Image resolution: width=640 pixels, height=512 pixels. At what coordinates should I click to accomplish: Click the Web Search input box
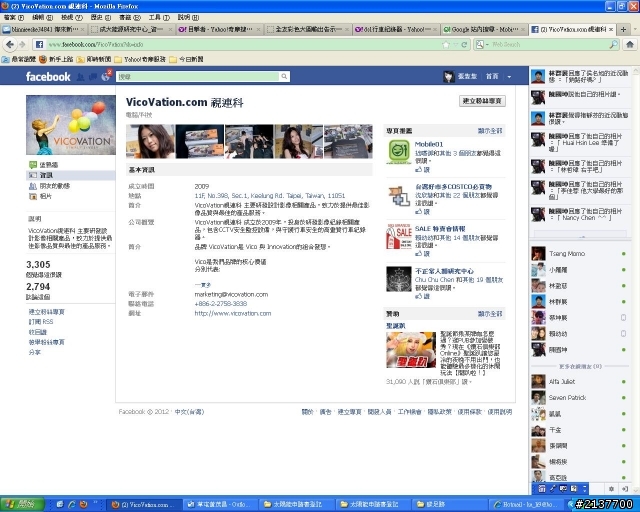(547, 45)
